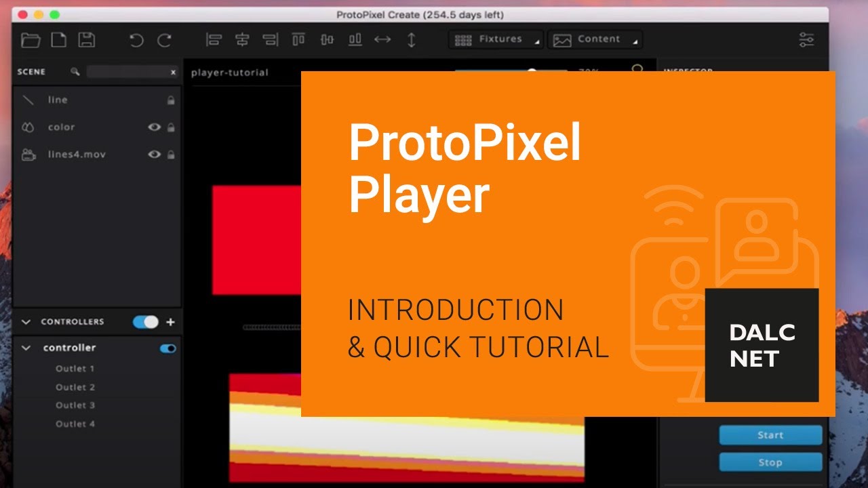This screenshot has width=868, height=488.
Task: Toggle the lock on the line item
Action: tap(171, 100)
